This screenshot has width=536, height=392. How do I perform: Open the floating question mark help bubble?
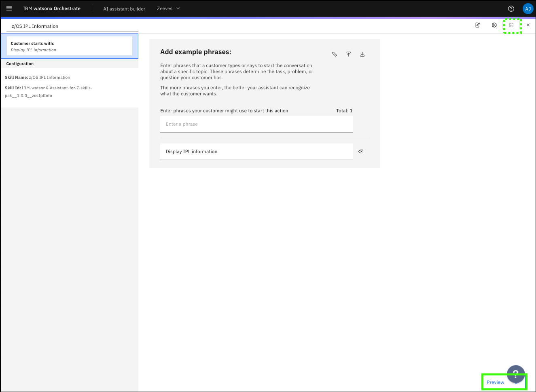pos(516,373)
